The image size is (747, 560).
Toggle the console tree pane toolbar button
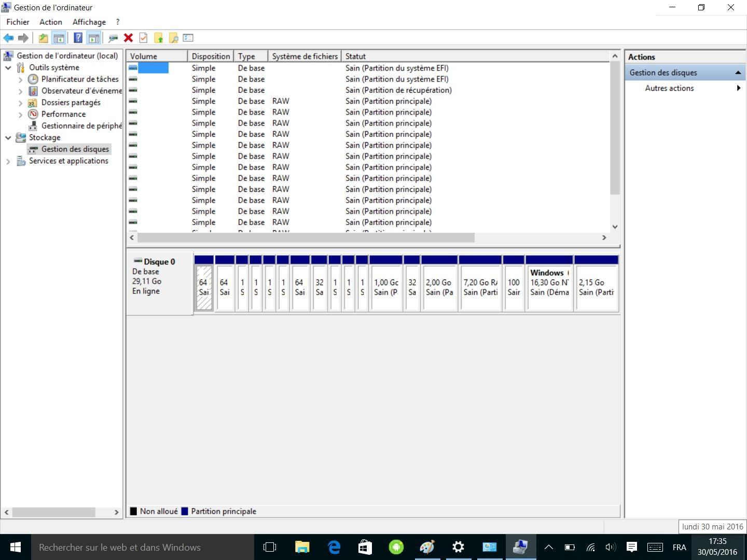[x=59, y=38]
